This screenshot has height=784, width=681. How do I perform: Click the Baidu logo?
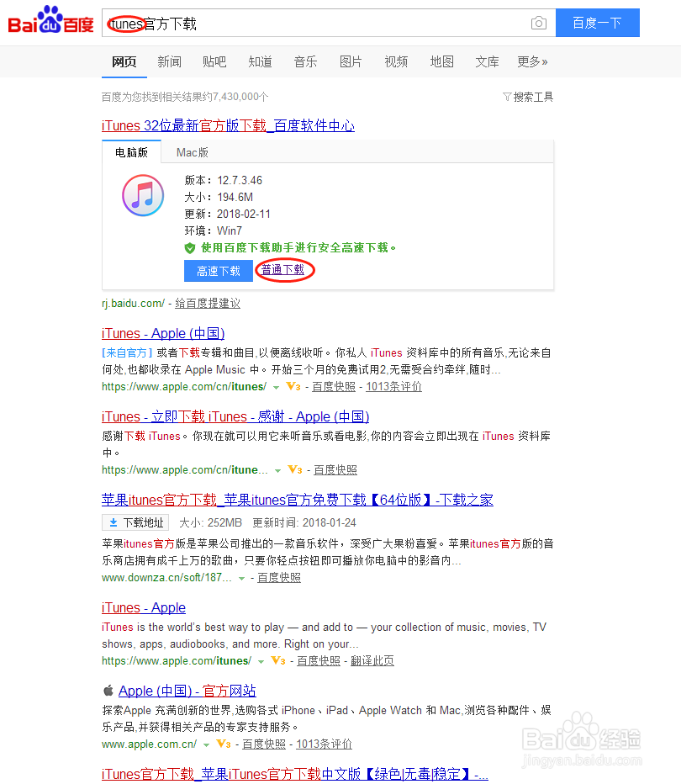[46, 23]
